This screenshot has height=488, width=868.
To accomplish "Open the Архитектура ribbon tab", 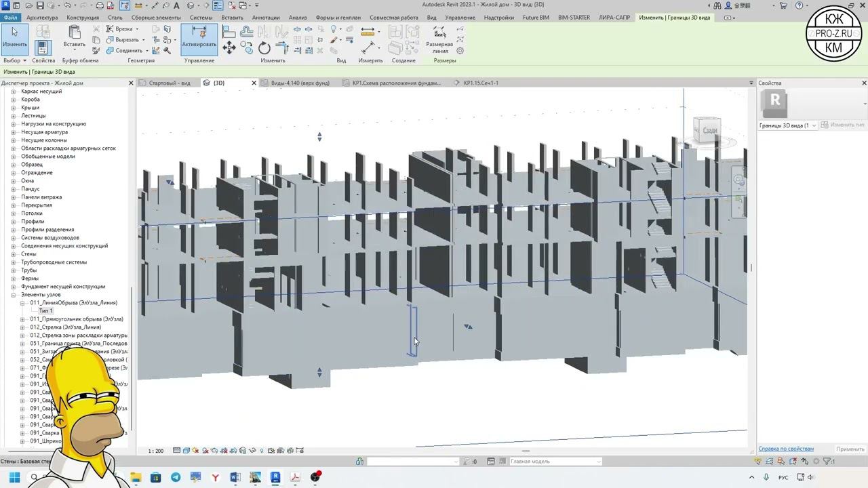I will click(42, 18).
